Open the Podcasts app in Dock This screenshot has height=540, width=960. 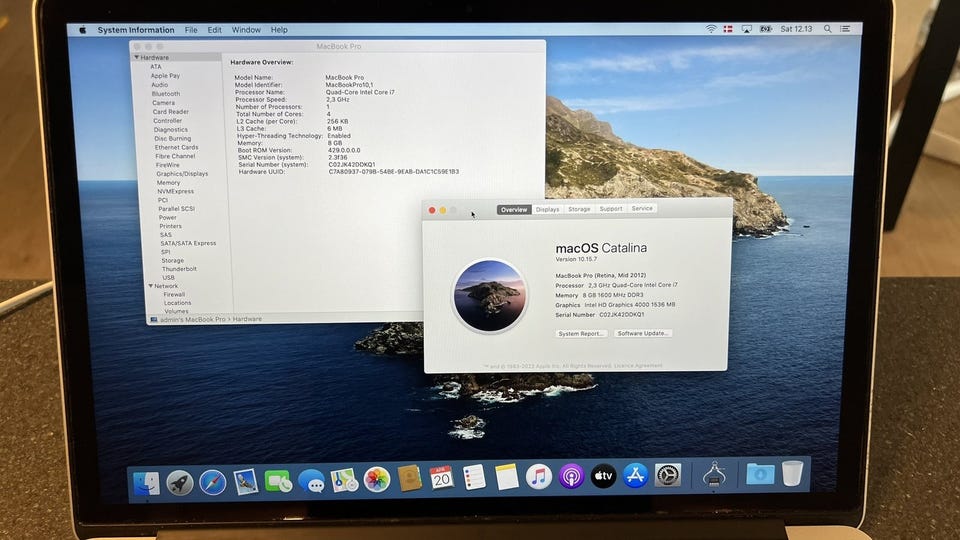tap(571, 477)
